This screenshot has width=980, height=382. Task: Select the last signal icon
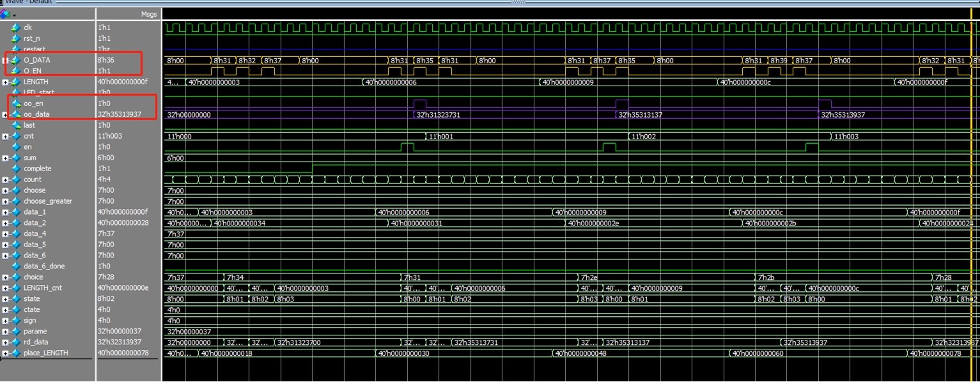[x=17, y=125]
